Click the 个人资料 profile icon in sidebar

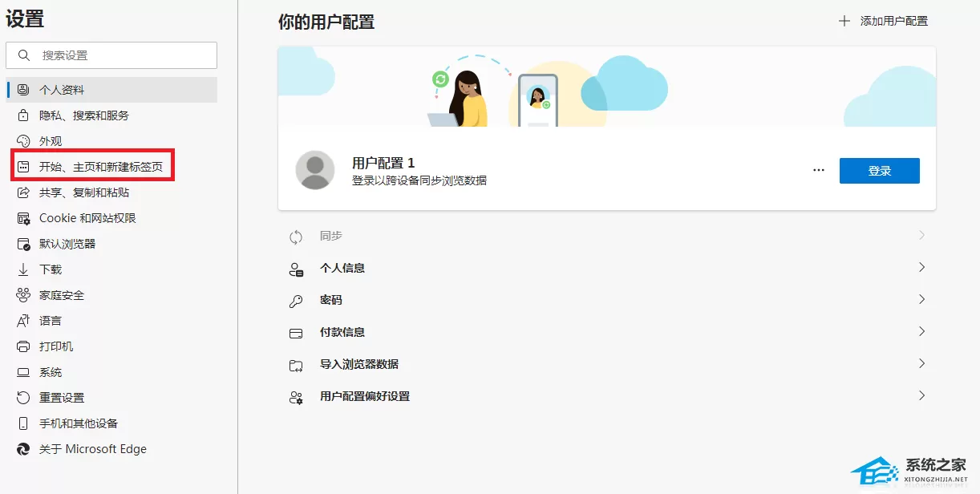point(23,90)
